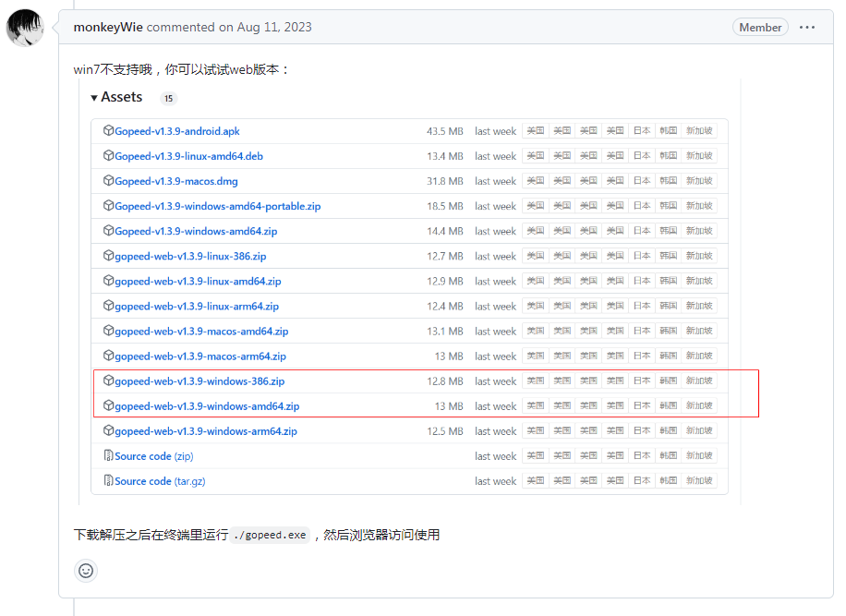Click 韩国 mirror in the windows-amd64-portable.zip row
Screen dimensions: 846x616
(668, 206)
